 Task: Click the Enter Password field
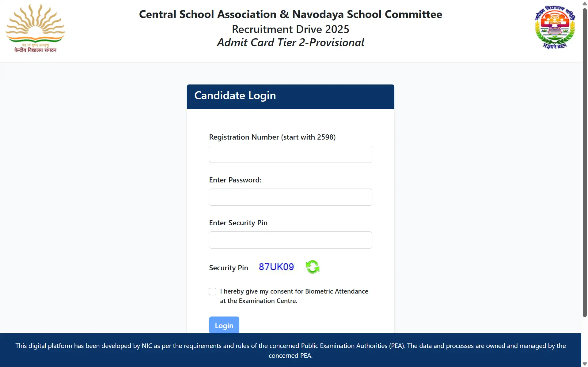coord(290,197)
